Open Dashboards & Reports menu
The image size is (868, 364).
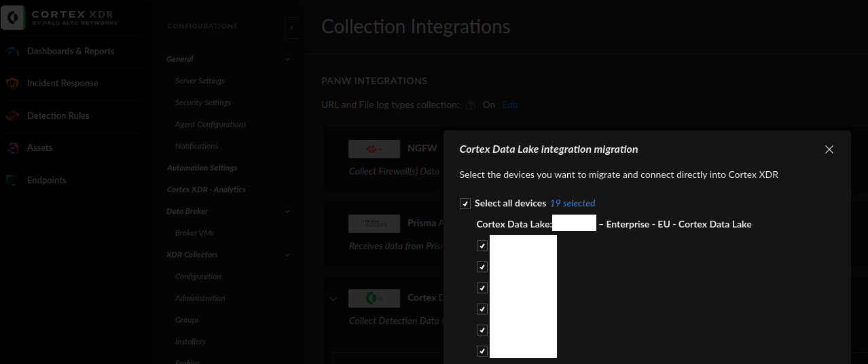[x=71, y=52]
